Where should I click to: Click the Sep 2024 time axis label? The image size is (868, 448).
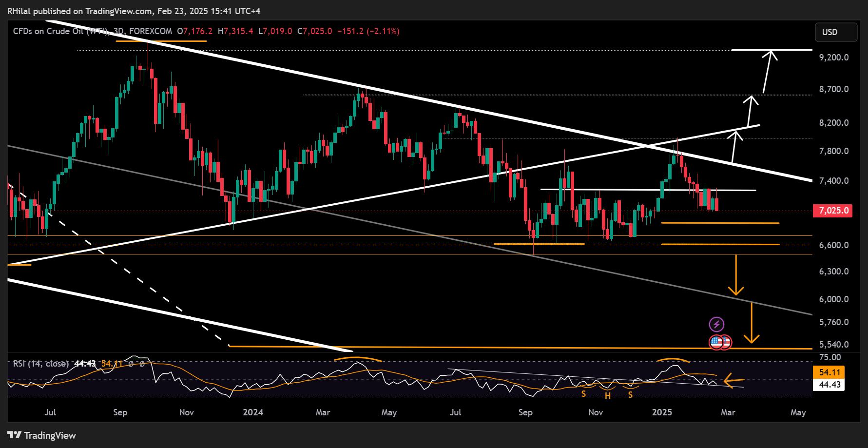point(525,412)
